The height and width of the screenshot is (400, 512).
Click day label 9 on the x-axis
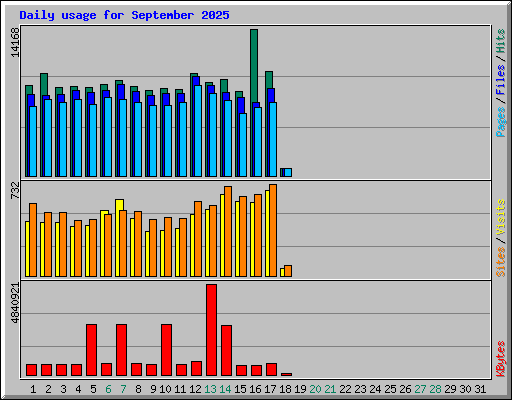153,389
